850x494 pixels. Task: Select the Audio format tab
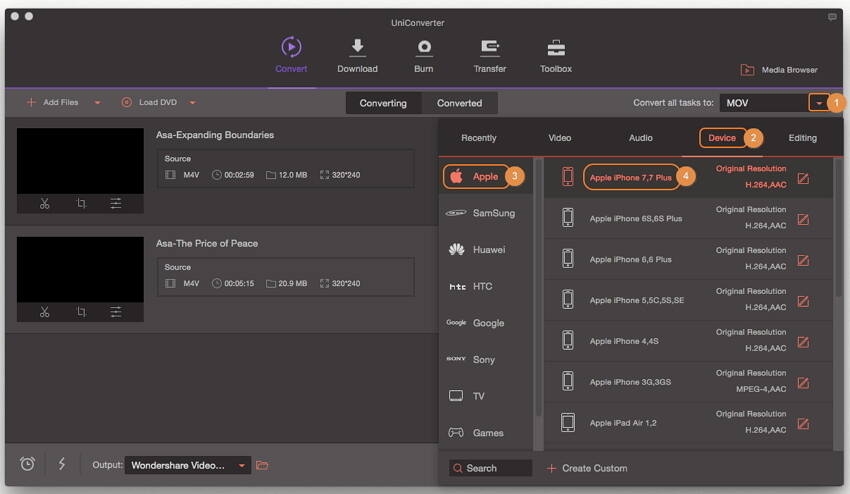point(641,138)
